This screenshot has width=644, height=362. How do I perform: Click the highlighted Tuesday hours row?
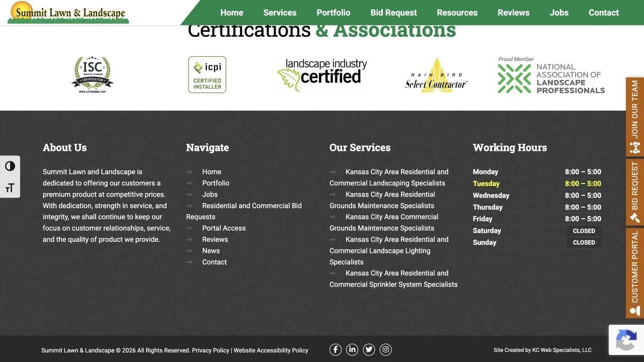537,184
